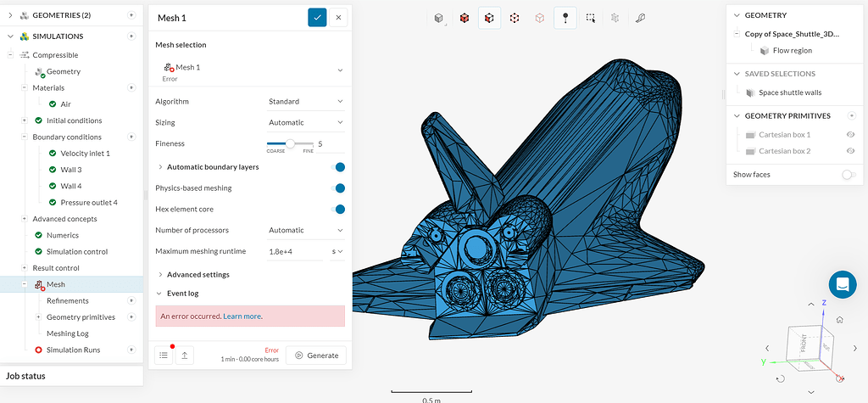Add a new simulation with plus icon
Image resolution: width=868 pixels, height=403 pixels.
131,36
